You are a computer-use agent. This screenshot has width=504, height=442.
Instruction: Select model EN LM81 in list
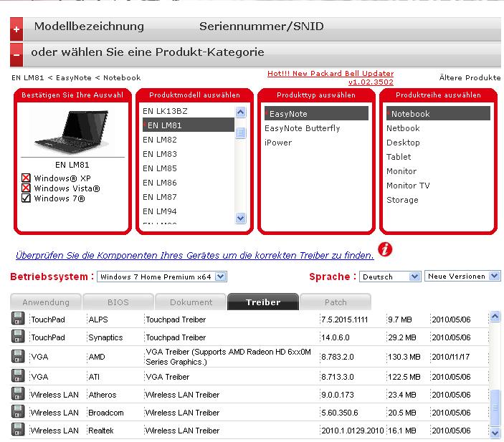tap(189, 125)
